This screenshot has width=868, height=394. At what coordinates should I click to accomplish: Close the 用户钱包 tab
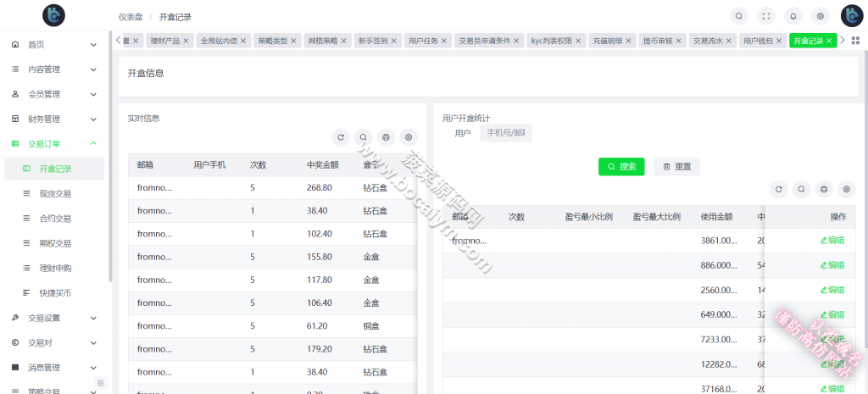[x=779, y=41]
